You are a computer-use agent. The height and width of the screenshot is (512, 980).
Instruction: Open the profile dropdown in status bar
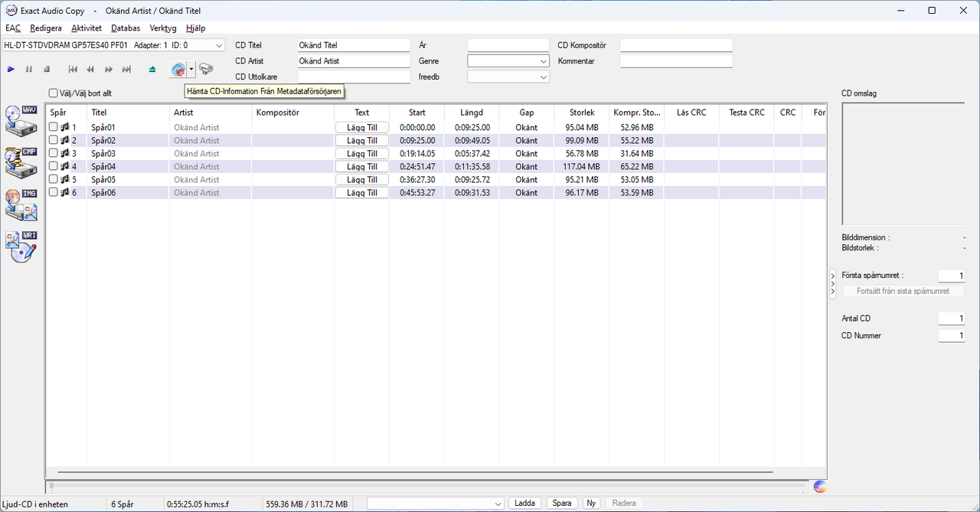point(436,504)
